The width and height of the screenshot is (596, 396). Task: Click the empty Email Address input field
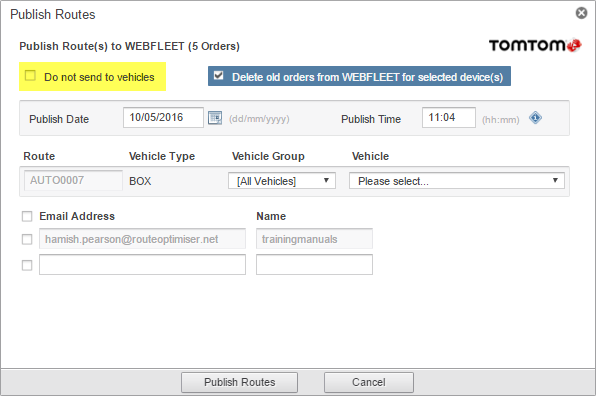click(142, 265)
